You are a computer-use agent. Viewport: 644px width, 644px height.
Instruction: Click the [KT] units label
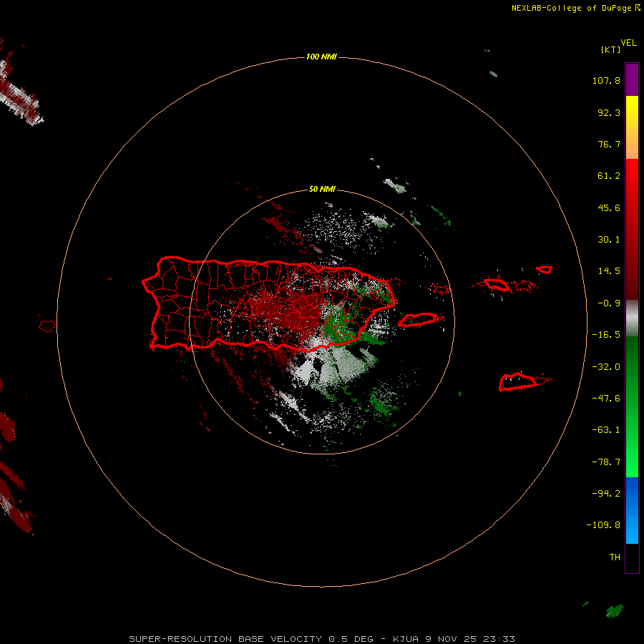(x=611, y=49)
